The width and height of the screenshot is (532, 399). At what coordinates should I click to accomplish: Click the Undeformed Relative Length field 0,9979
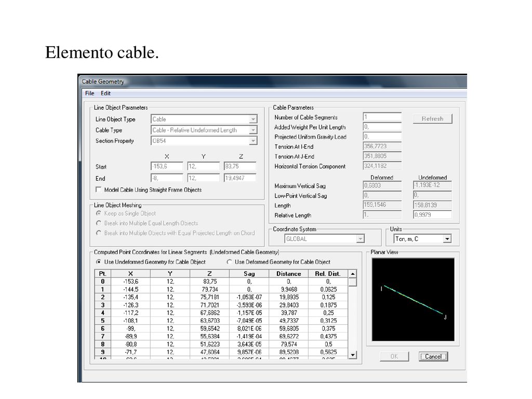432,215
